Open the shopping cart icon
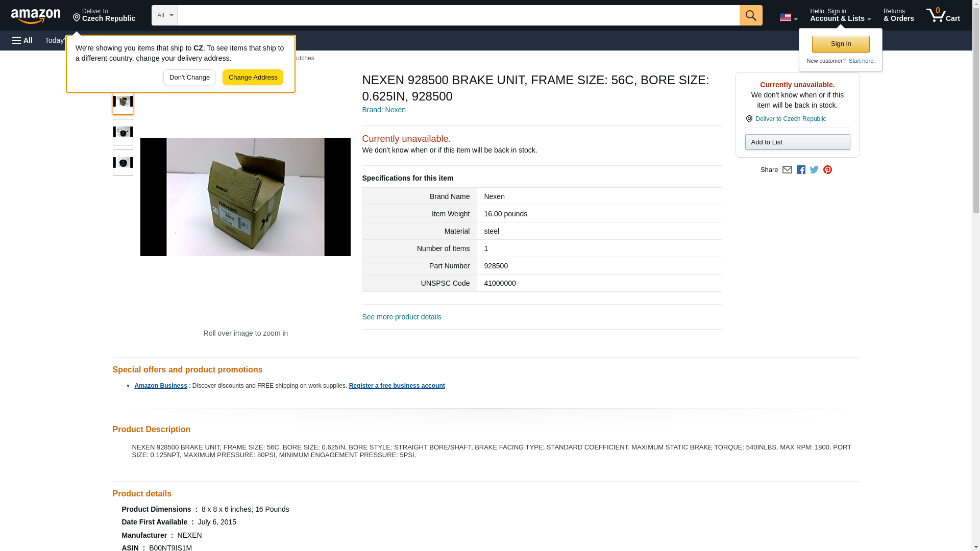 pyautogui.click(x=943, y=15)
